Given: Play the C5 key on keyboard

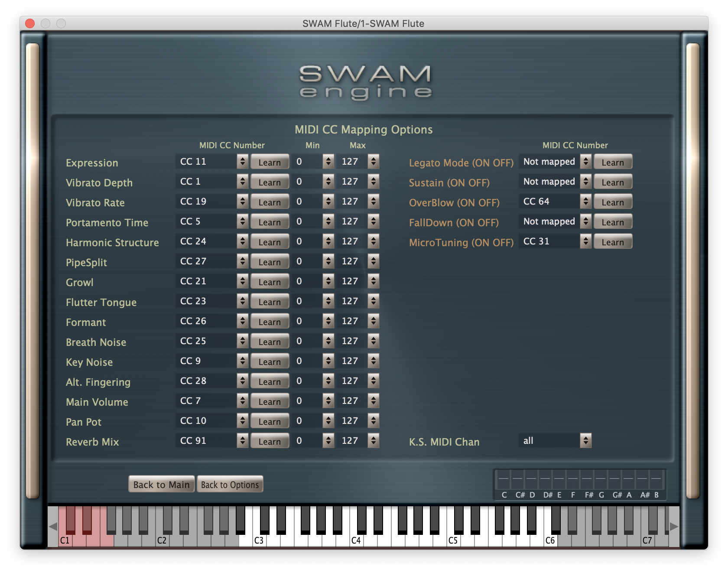Looking at the screenshot, I should pos(453,540).
